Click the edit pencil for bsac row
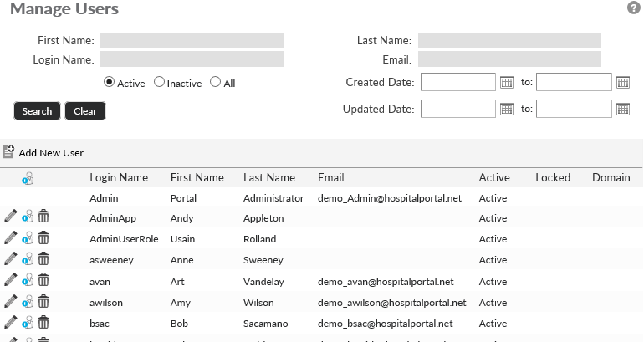The width and height of the screenshot is (644, 342). coord(10,324)
